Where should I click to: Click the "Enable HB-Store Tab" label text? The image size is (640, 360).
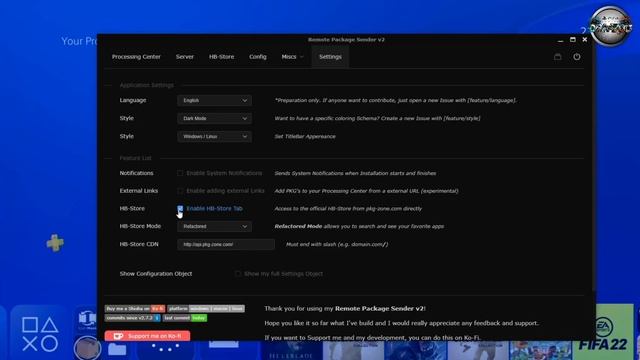click(214, 208)
